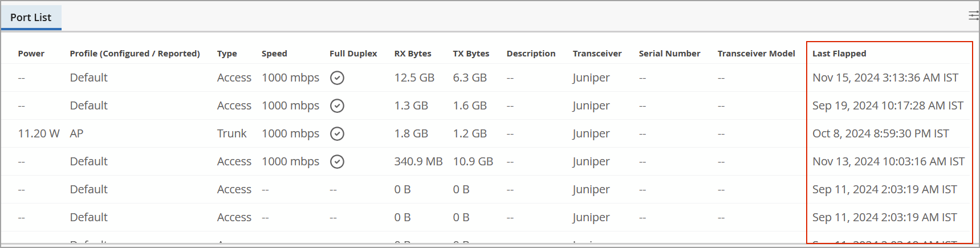This screenshot has height=248, width=980.
Task: Click the Transceiver Model column header
Action: 756,54
